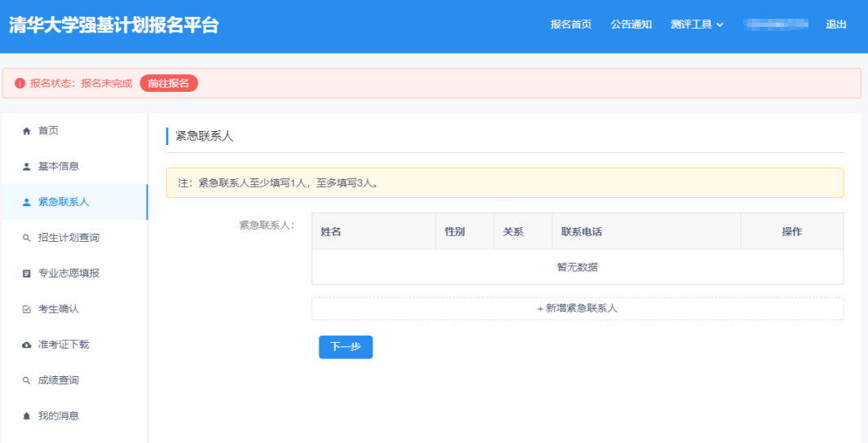The height and width of the screenshot is (443, 868).
Task: Click the form icon beside 专业志愿填报
Action: 26,274
